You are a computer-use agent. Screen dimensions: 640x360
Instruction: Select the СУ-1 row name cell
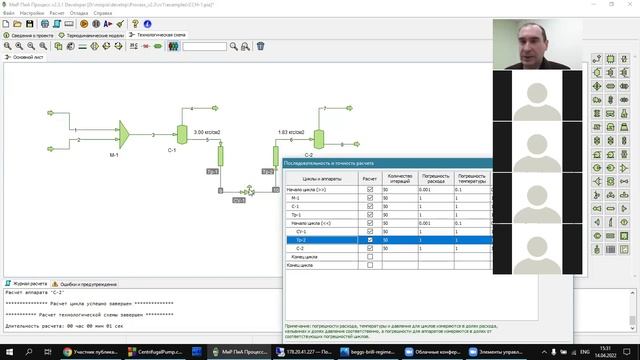coord(322,231)
